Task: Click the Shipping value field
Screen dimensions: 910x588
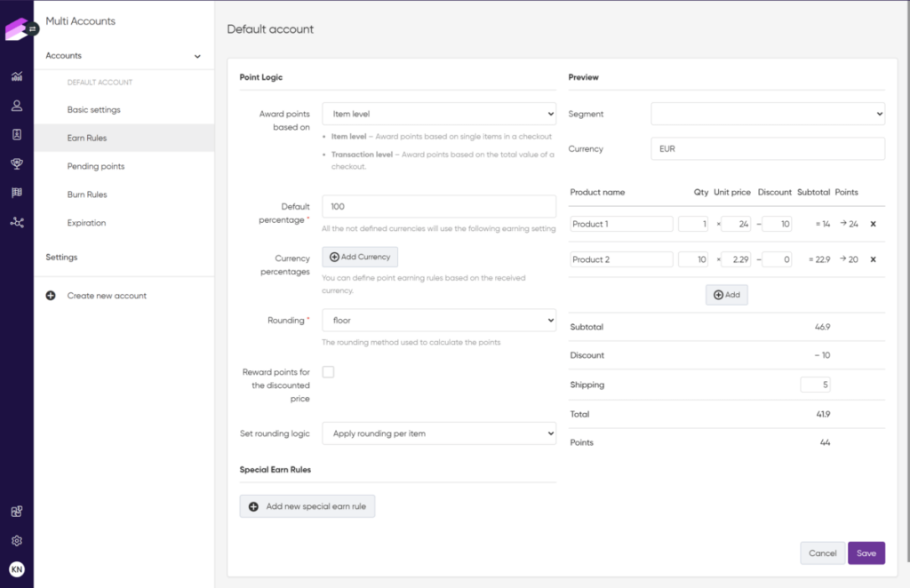Action: [x=815, y=385]
